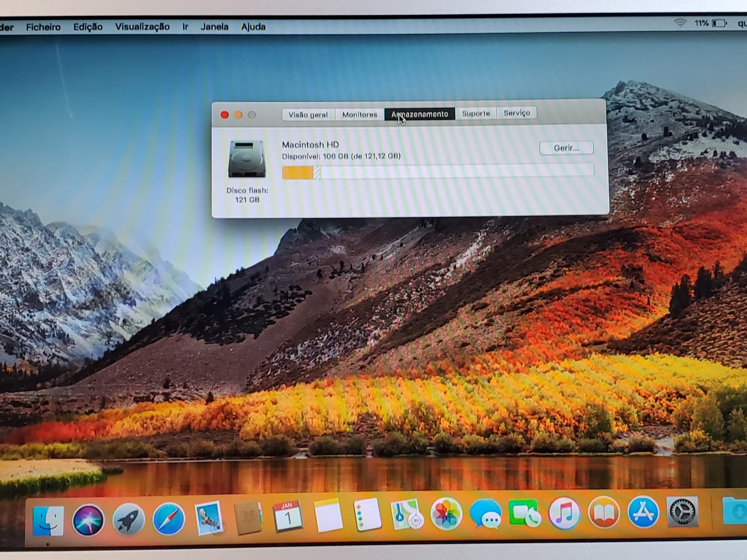747x560 pixels.
Task: Open the Ajuda menu
Action: click(253, 27)
